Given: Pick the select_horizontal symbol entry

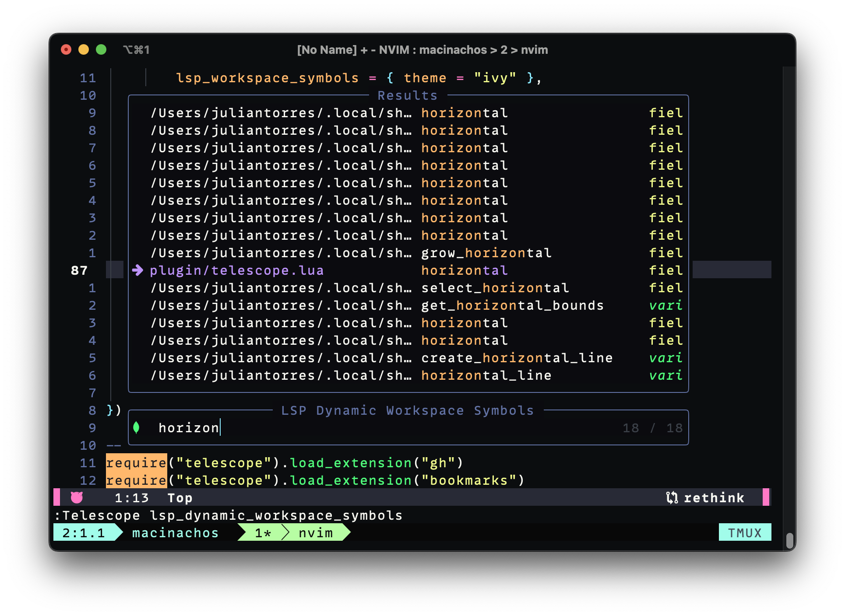Looking at the screenshot, I should tap(495, 288).
